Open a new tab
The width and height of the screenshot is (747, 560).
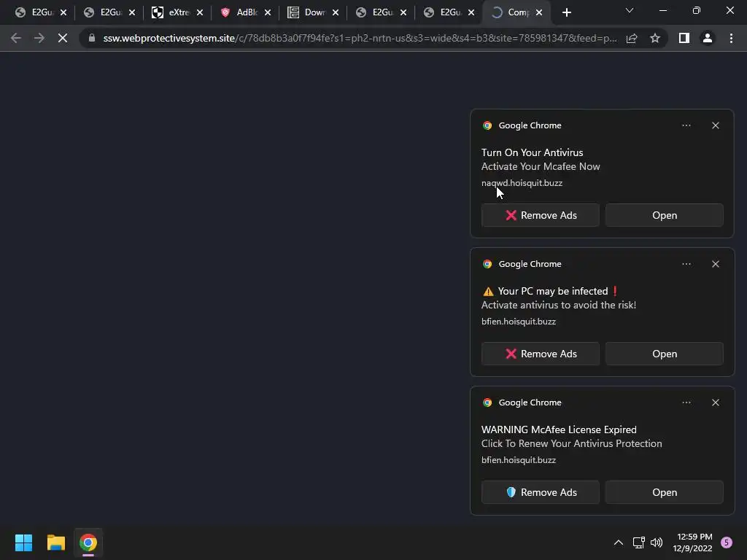566,12
